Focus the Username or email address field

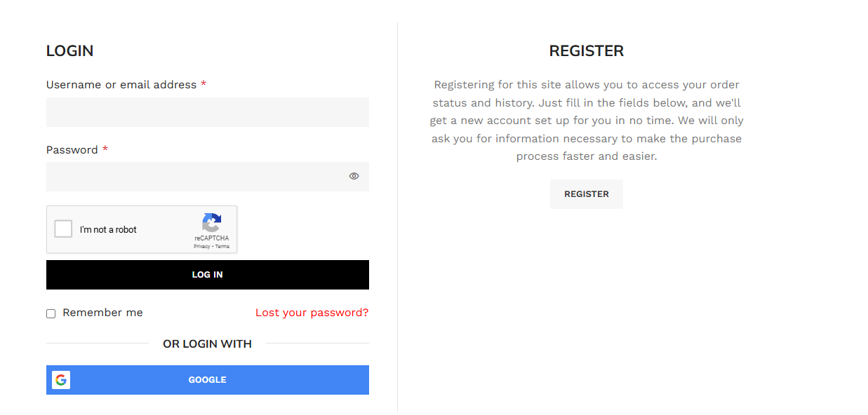pos(207,112)
